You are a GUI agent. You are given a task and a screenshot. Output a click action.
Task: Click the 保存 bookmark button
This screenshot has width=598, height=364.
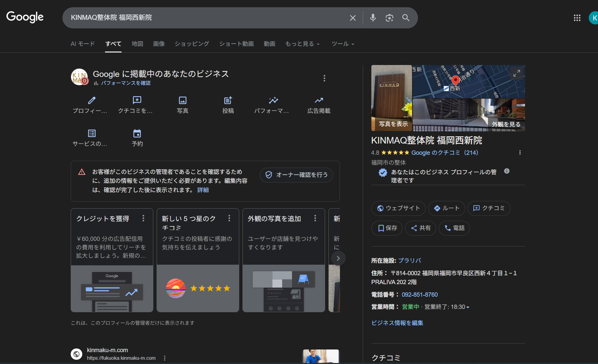pyautogui.click(x=387, y=228)
